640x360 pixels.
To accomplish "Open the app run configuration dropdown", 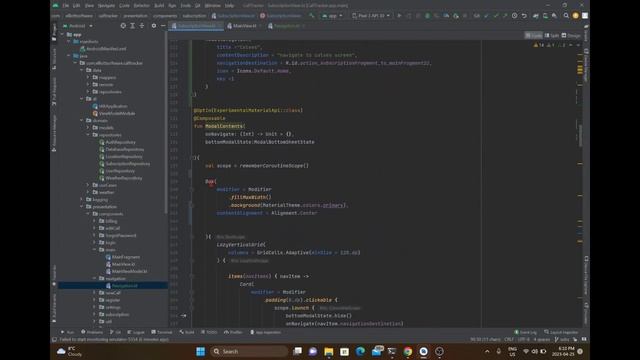I will pyautogui.click(x=332, y=16).
